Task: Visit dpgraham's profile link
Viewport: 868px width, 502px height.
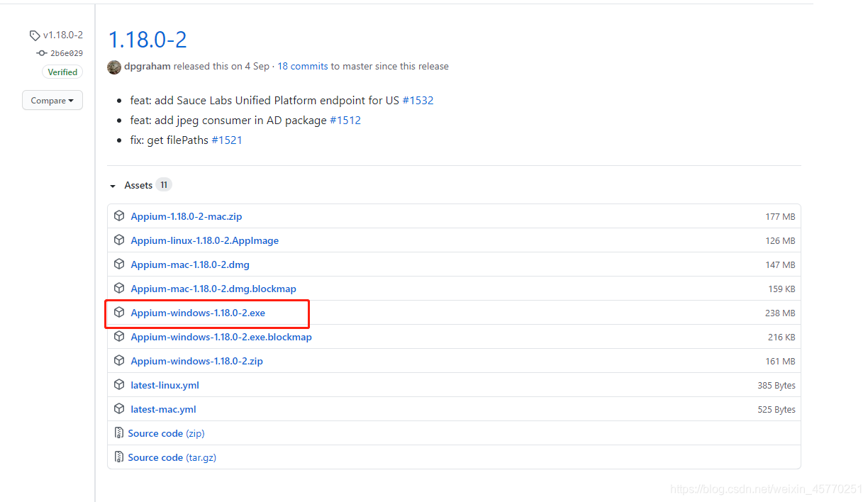Action: point(148,66)
